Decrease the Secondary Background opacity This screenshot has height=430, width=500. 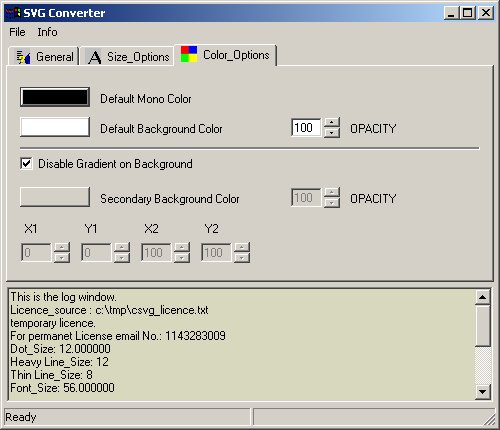pos(331,203)
